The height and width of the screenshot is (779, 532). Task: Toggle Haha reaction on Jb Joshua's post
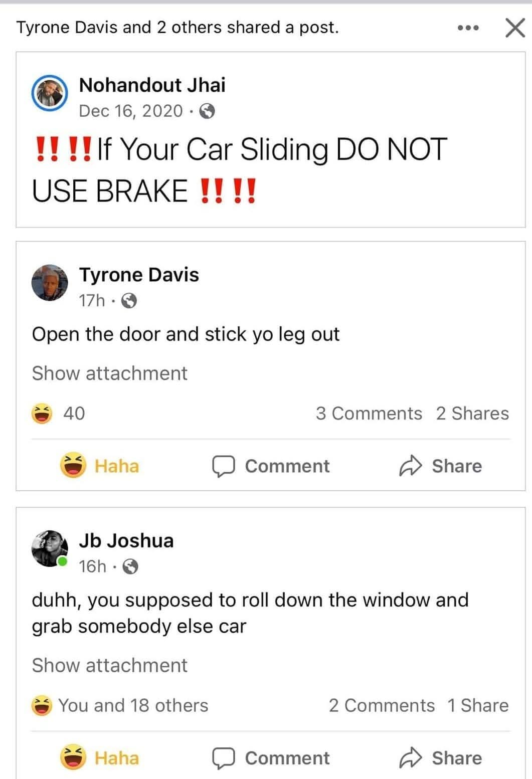coord(100,757)
